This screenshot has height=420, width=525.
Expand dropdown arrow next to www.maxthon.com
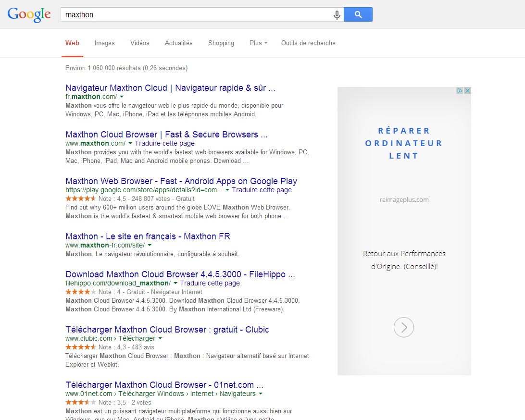pos(130,143)
